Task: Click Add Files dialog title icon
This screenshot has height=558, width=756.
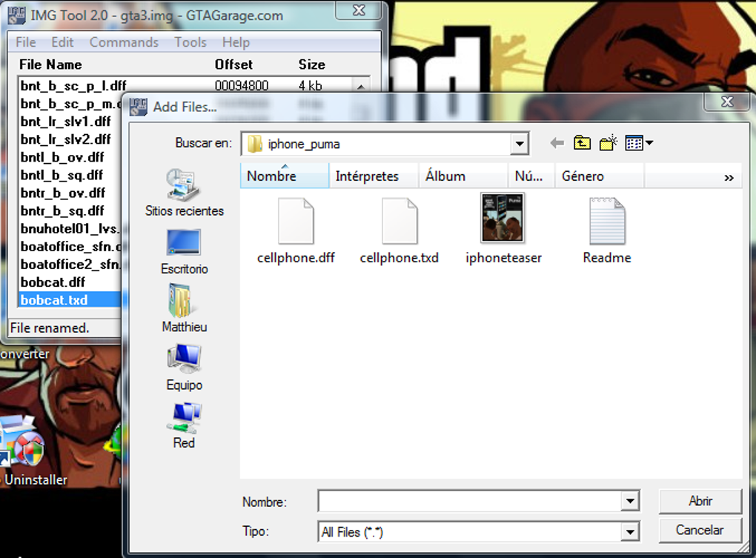Action: (139, 107)
